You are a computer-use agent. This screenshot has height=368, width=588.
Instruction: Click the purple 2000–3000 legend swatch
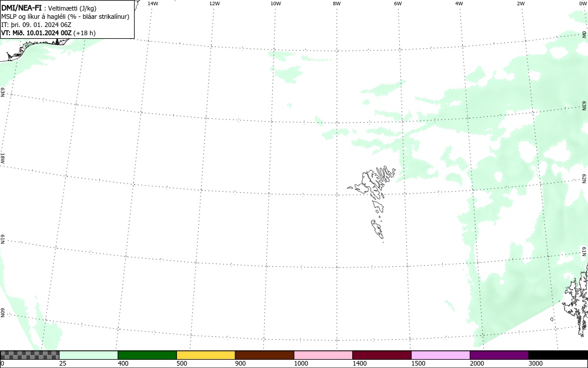[499, 355]
